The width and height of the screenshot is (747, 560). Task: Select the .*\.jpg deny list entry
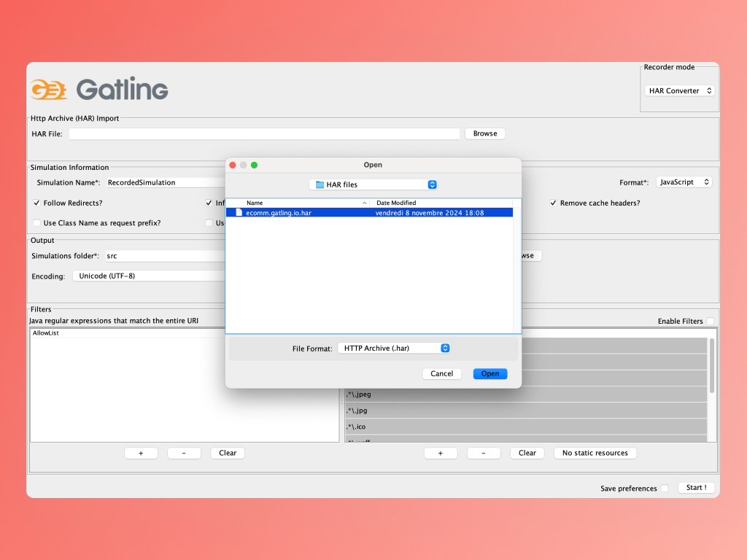tap(526, 411)
